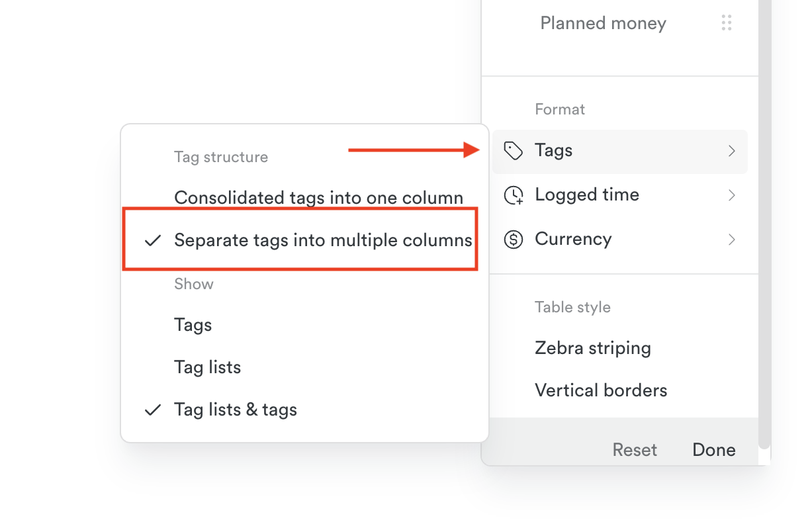Image resolution: width=810 pixels, height=532 pixels.
Task: Toggle Tag lists & tags display mode
Action: click(236, 410)
